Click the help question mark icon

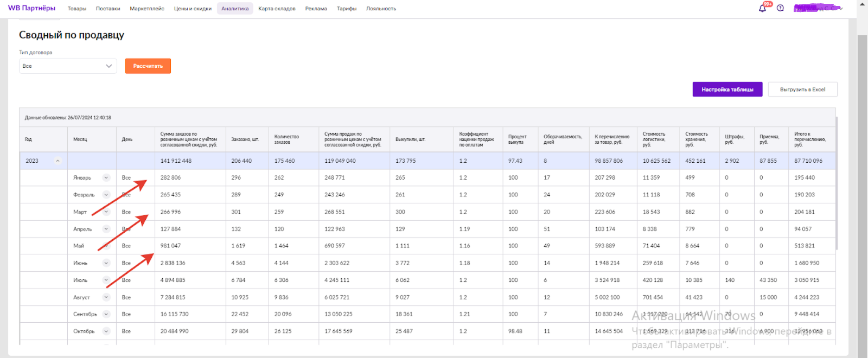[x=780, y=8]
